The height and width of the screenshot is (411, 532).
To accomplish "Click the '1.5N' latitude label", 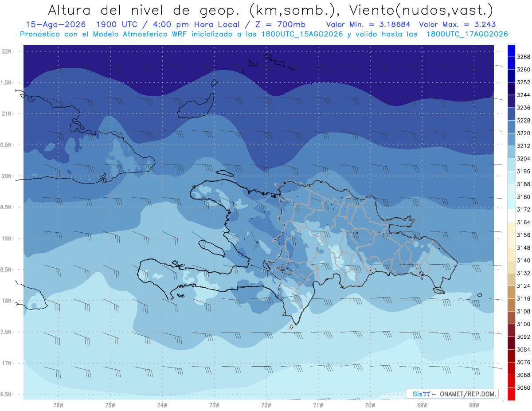I will (x=7, y=82).
